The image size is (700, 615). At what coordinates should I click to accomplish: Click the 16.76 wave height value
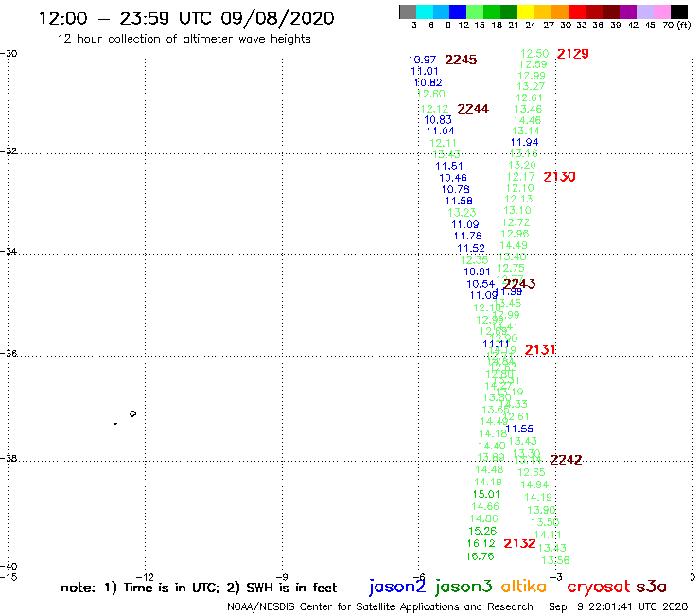point(480,556)
